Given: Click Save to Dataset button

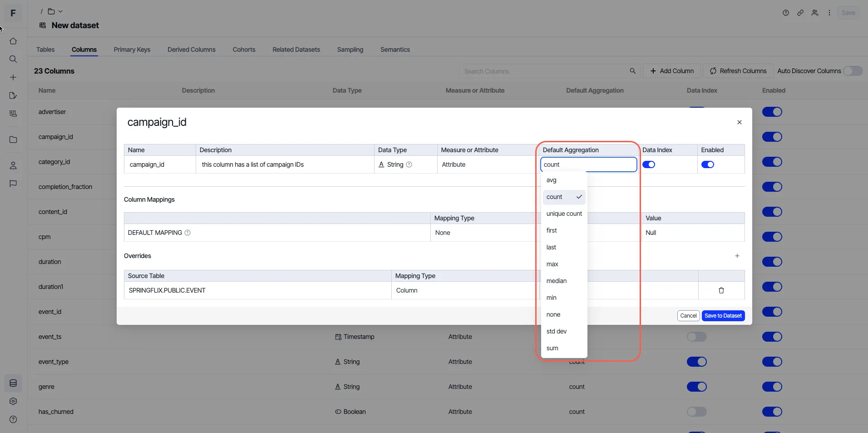Looking at the screenshot, I should (x=723, y=316).
